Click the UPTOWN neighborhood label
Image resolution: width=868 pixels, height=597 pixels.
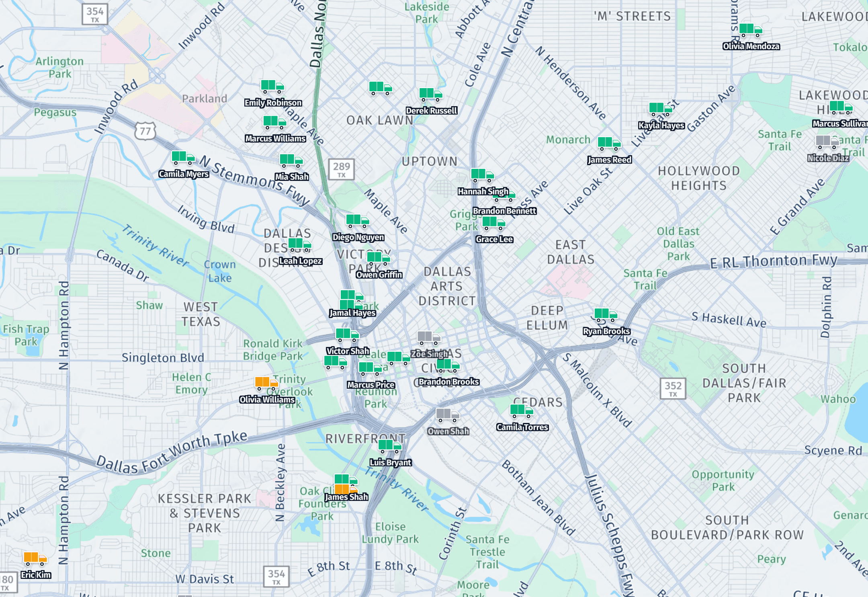tap(430, 161)
